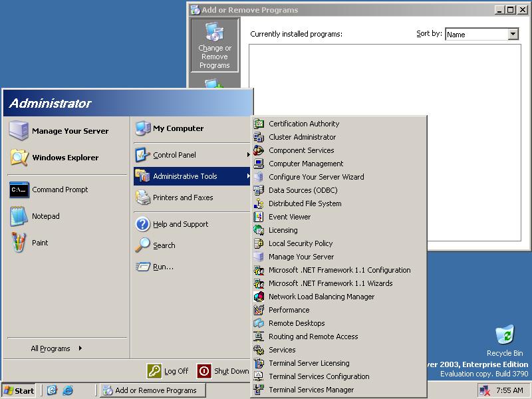Click the Licensing icon
532x399 pixels.
pyautogui.click(x=259, y=230)
